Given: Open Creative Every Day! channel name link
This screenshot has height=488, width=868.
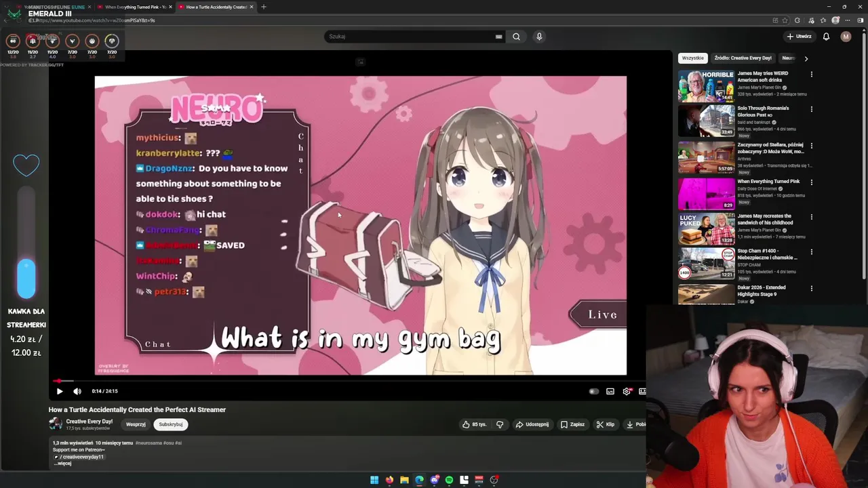Looking at the screenshot, I should pyautogui.click(x=89, y=421).
